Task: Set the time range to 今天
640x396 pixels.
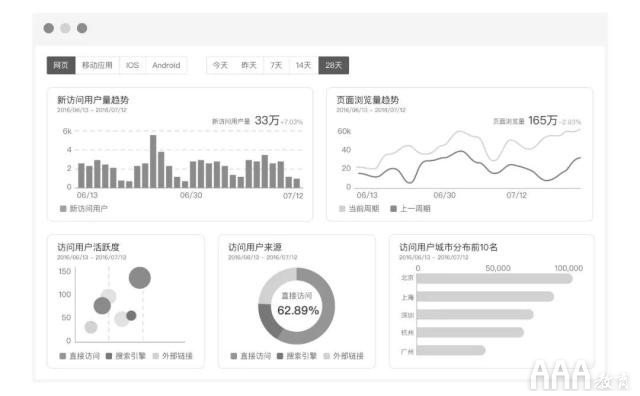Action: (220, 65)
